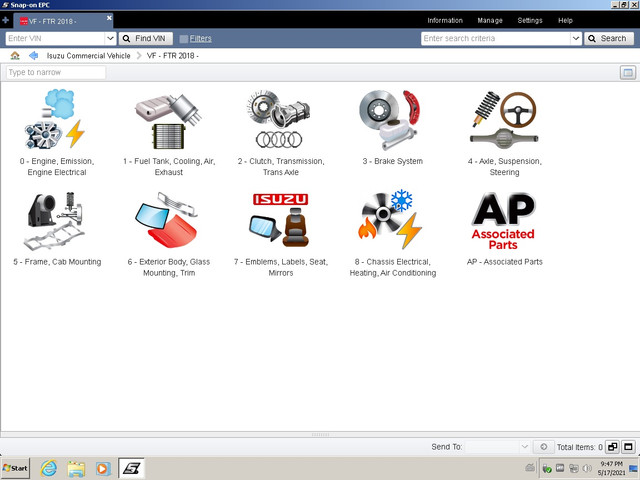Click the VF - FTR 2018 breadcrumb
640x480 pixels.
click(x=173, y=56)
